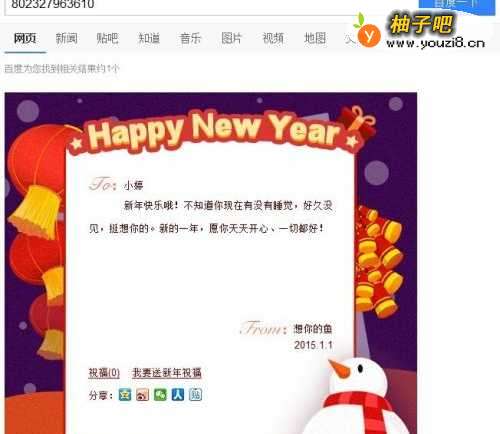The height and width of the screenshot is (434, 500).
Task: Click the 祝福(0) link
Action: 104,373
